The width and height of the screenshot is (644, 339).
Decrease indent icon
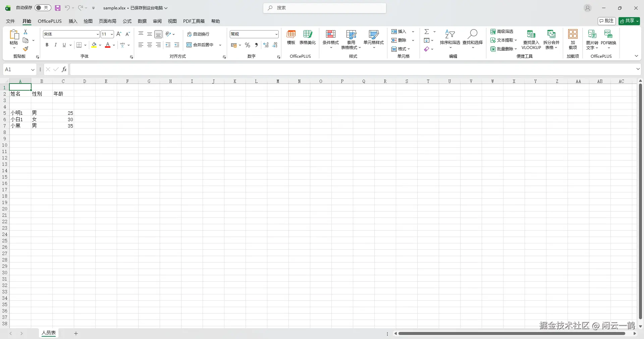pyautogui.click(x=168, y=45)
